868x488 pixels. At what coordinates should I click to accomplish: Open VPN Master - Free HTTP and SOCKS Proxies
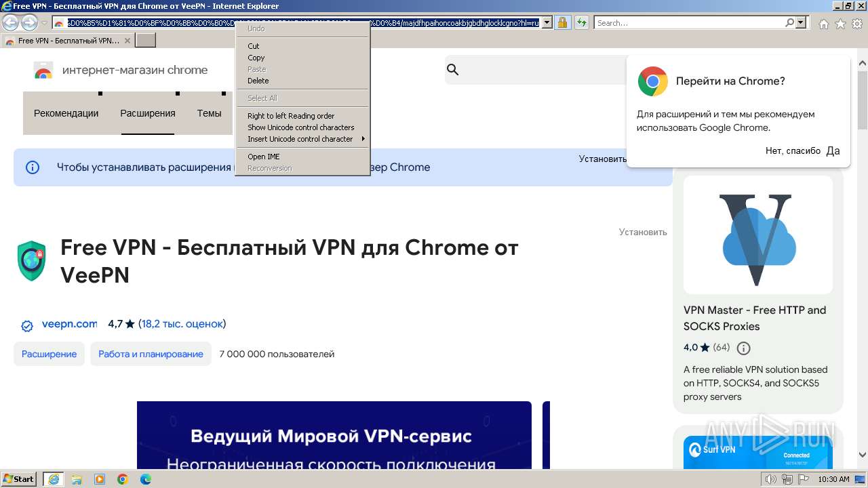755,318
